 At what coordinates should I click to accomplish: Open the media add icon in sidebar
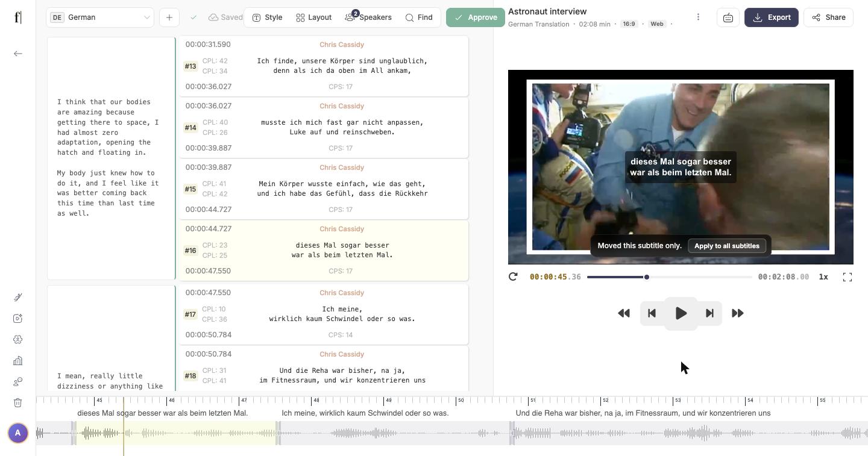[x=18, y=318]
